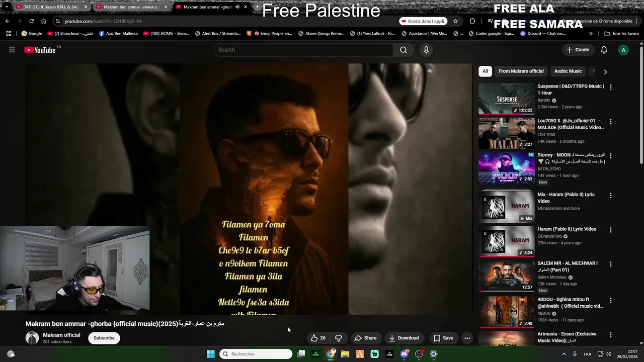Options menu for SALEM MR - AL MECHWAR

pyautogui.click(x=611, y=264)
